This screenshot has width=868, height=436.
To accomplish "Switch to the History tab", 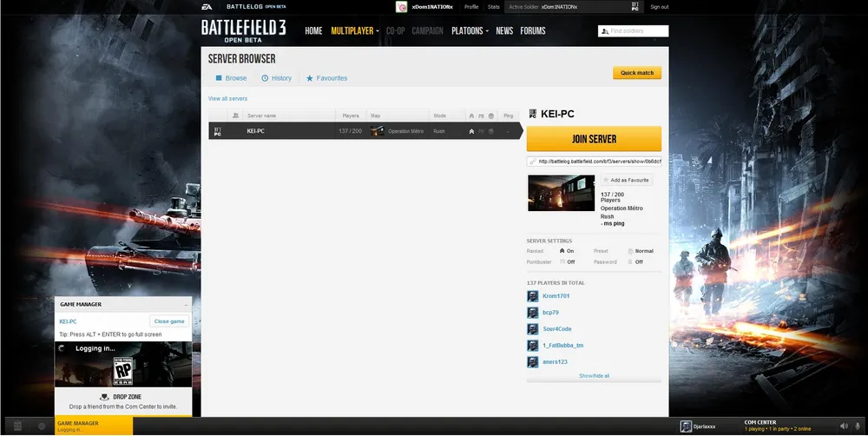I will tap(276, 78).
